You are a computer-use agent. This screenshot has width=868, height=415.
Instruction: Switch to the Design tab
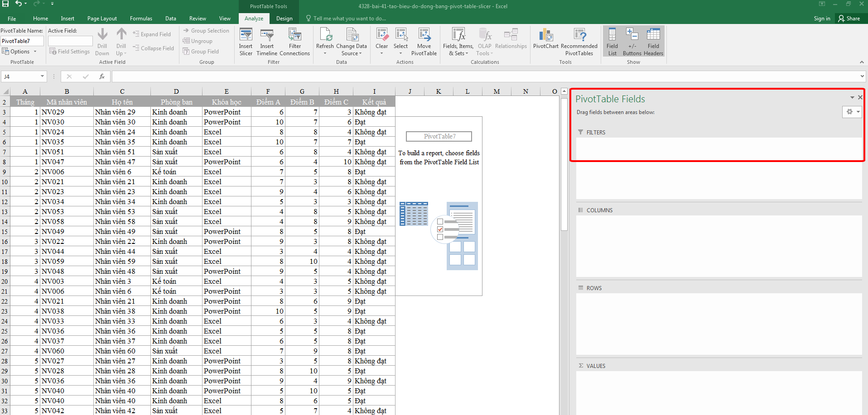point(284,19)
